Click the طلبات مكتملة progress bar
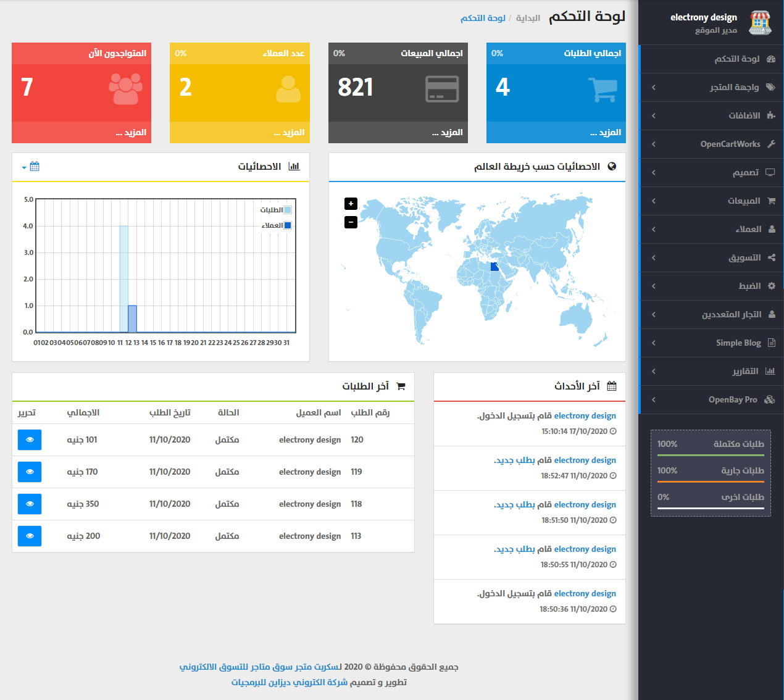 click(x=711, y=455)
